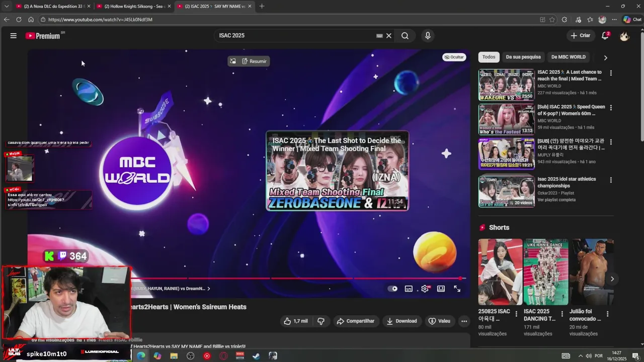Hide end screen with Ocultar button
The height and width of the screenshot is (362, 644).
click(x=454, y=57)
